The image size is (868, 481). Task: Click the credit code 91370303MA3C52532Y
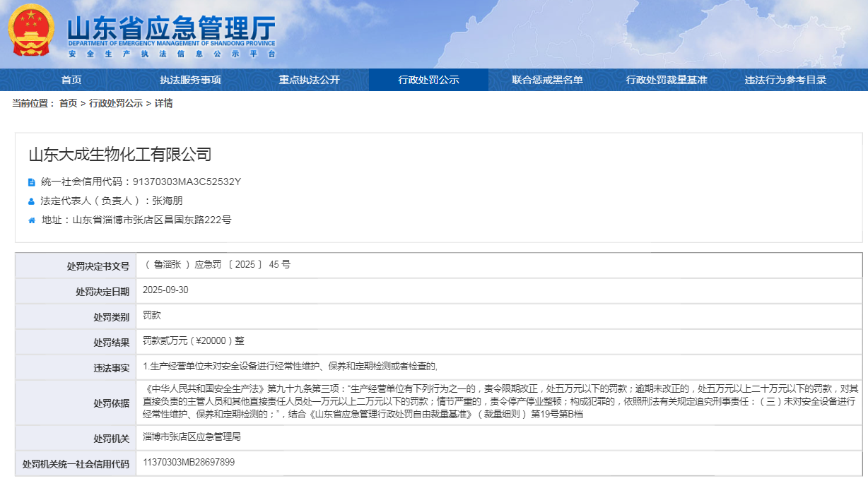[x=187, y=182]
